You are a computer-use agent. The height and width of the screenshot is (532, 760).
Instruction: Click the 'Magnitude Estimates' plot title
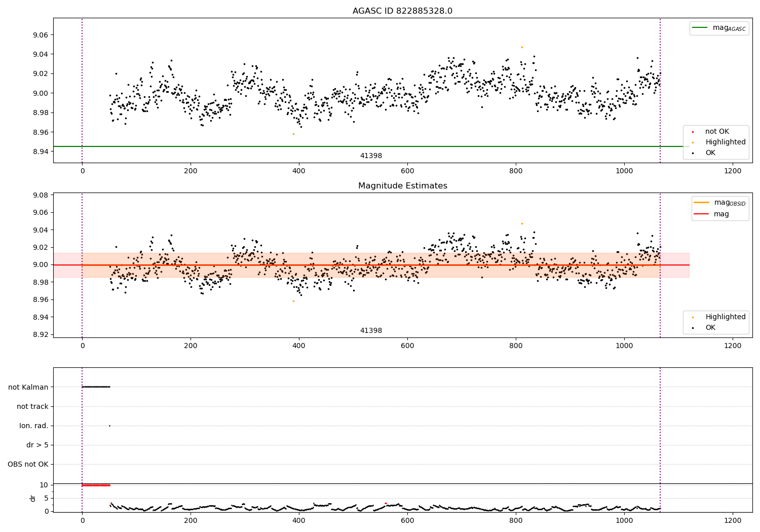click(403, 186)
